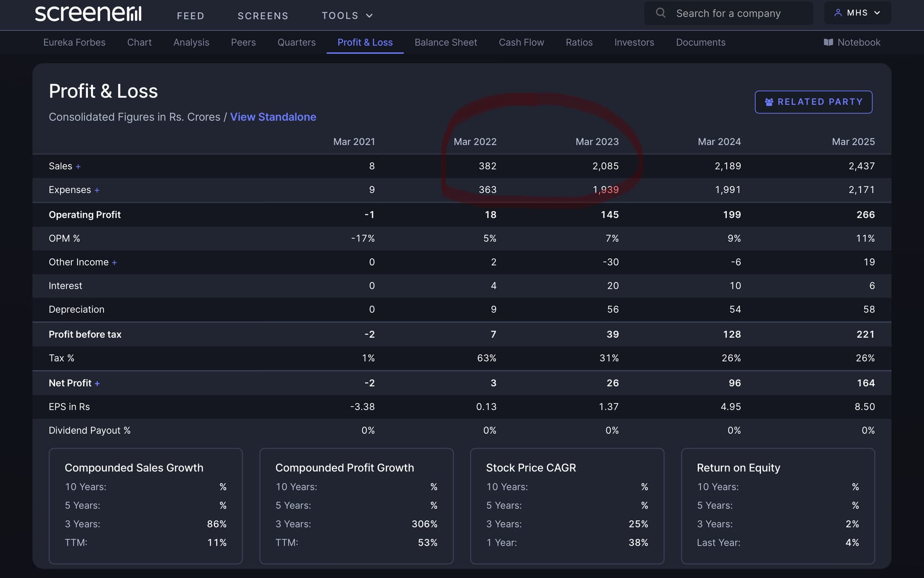Image resolution: width=924 pixels, height=578 pixels.
Task: Expand Net Profit plus icon
Action: 97,384
